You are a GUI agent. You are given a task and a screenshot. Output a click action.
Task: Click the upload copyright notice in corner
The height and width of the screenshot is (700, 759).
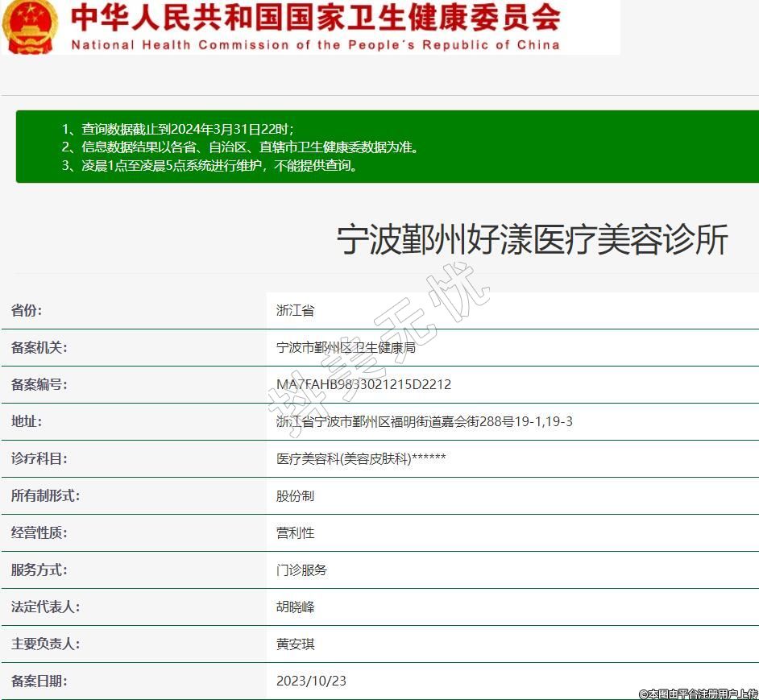pos(698,694)
